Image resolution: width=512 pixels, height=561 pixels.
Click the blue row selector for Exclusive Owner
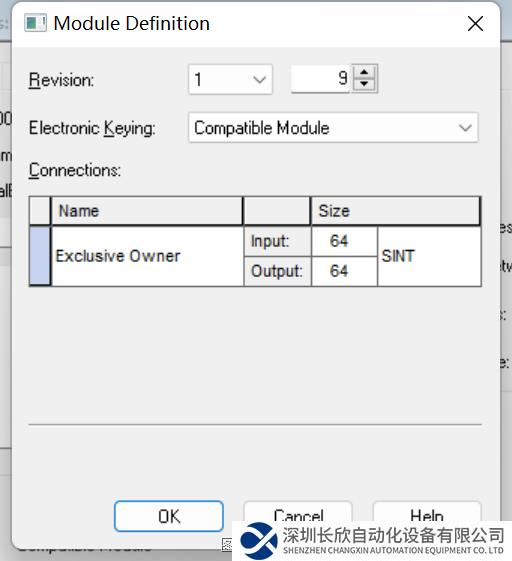(x=40, y=256)
